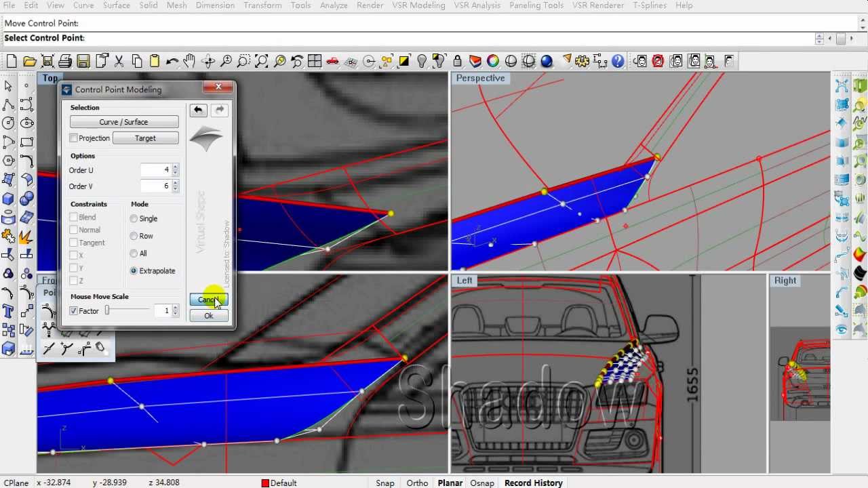Open the color wheel icon

493,62
